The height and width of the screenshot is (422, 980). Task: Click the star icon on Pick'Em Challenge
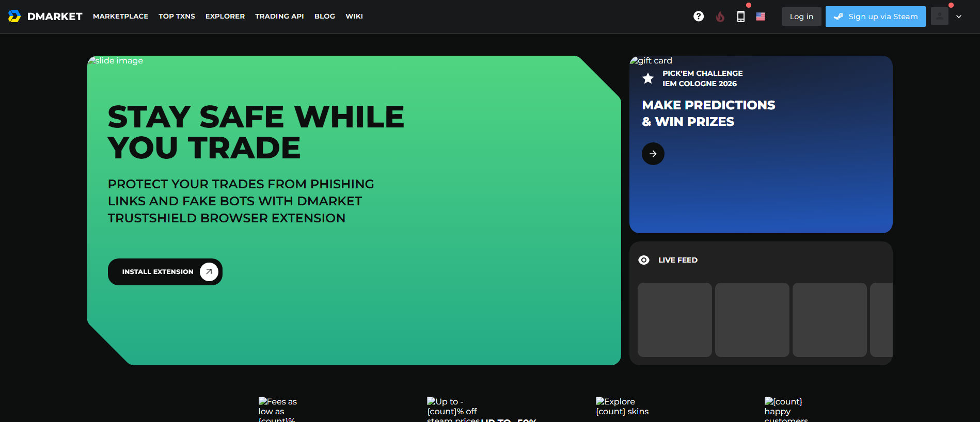coord(648,78)
